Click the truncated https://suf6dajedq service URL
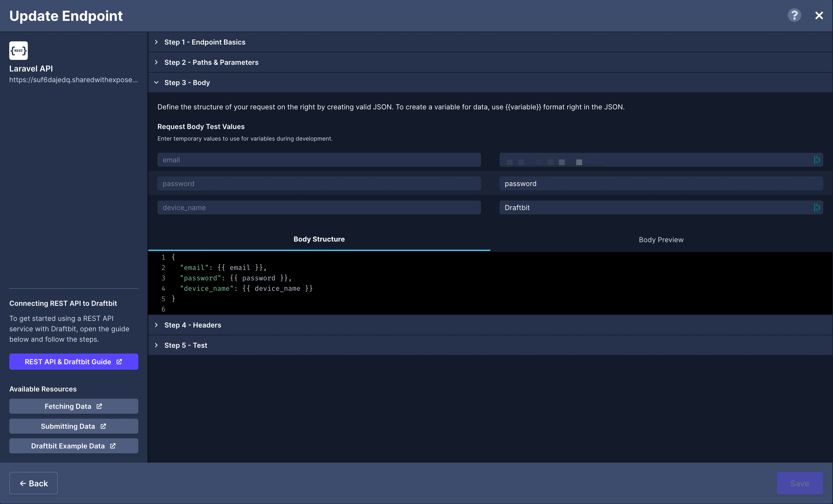833x504 pixels. (74, 80)
